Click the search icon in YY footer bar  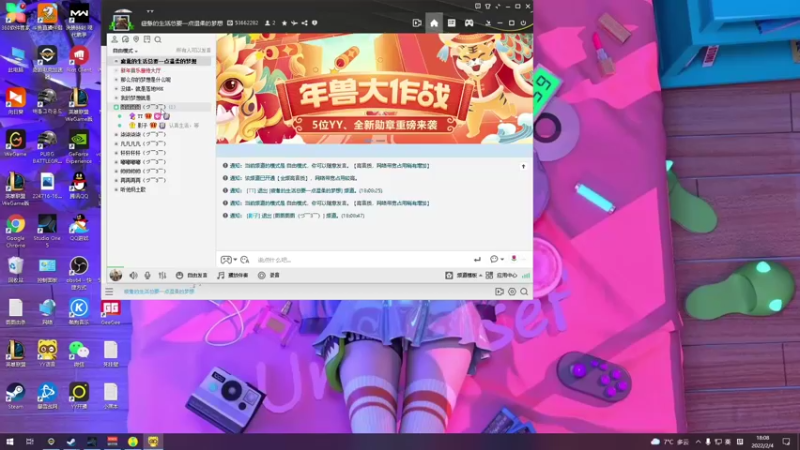click(524, 292)
